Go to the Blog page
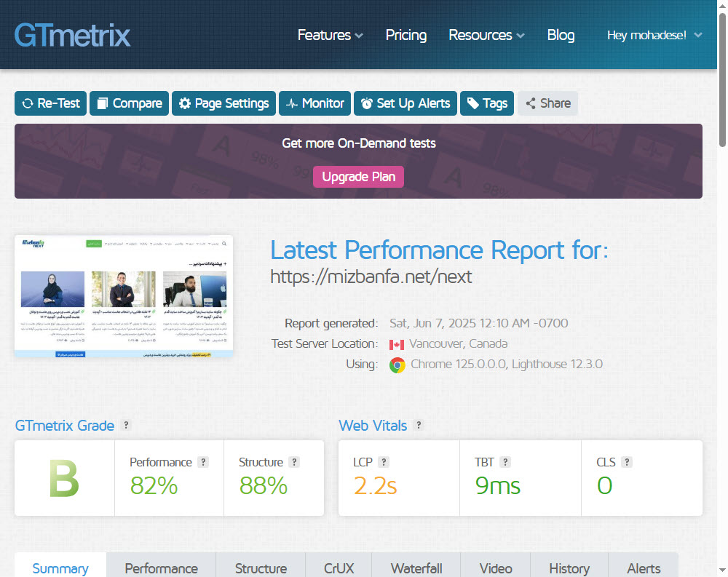 [x=561, y=35]
